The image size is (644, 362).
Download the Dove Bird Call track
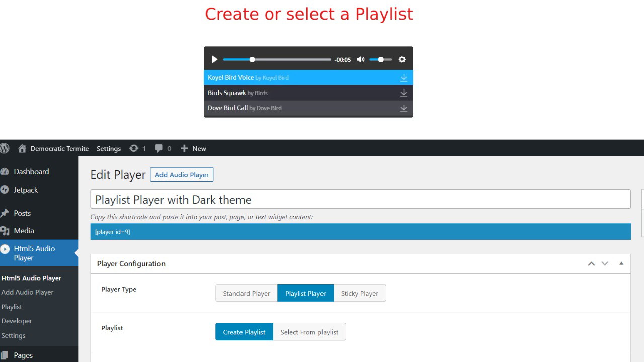(x=404, y=108)
